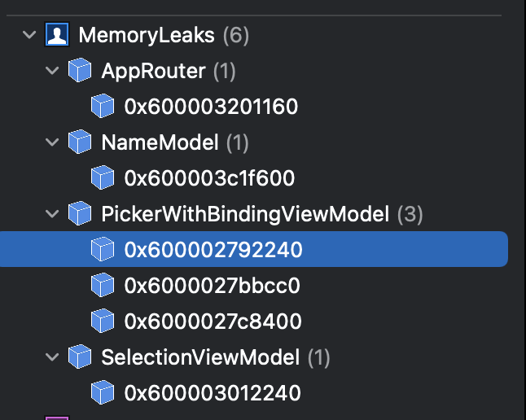Select the PickerWithBindingViewModel (3) row label
Image resolution: width=526 pixels, height=420 pixels.
[244, 214]
